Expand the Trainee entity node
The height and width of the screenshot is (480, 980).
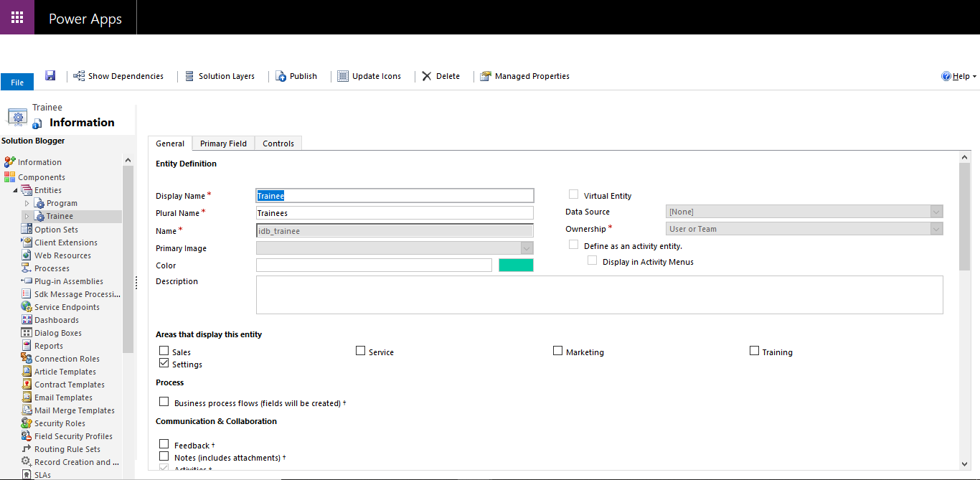click(x=27, y=216)
